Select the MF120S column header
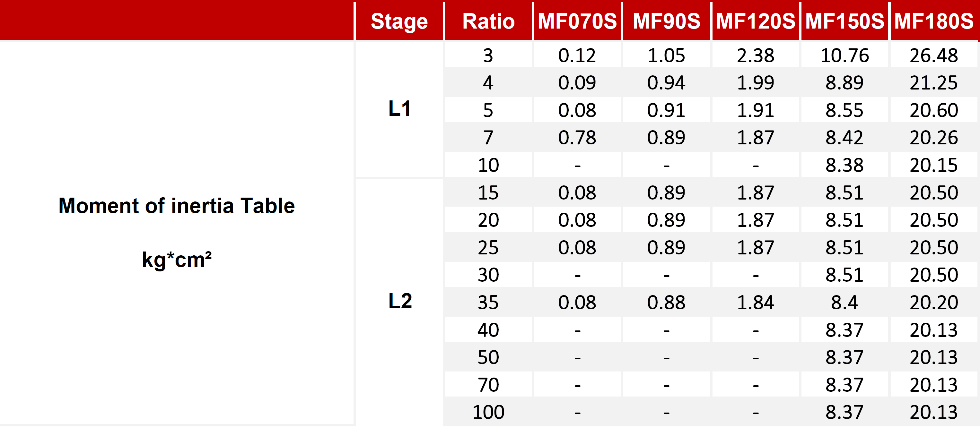980x427 pixels. 756,21
